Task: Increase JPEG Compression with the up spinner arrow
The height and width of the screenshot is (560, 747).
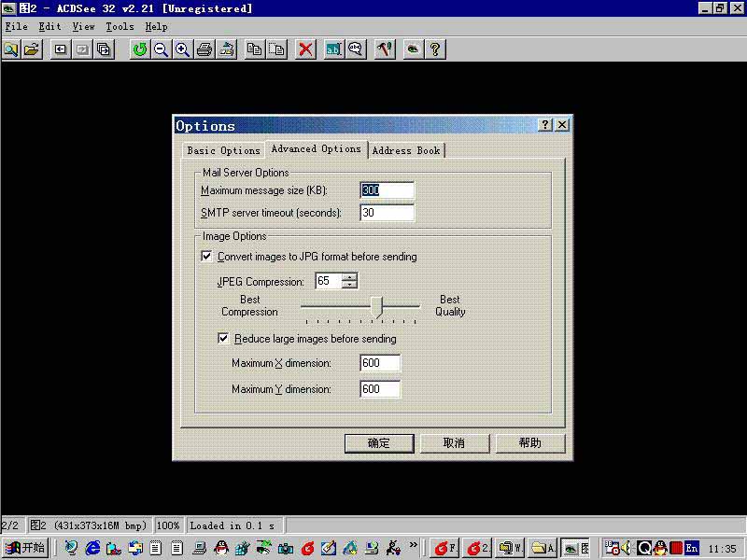Action: point(349,276)
